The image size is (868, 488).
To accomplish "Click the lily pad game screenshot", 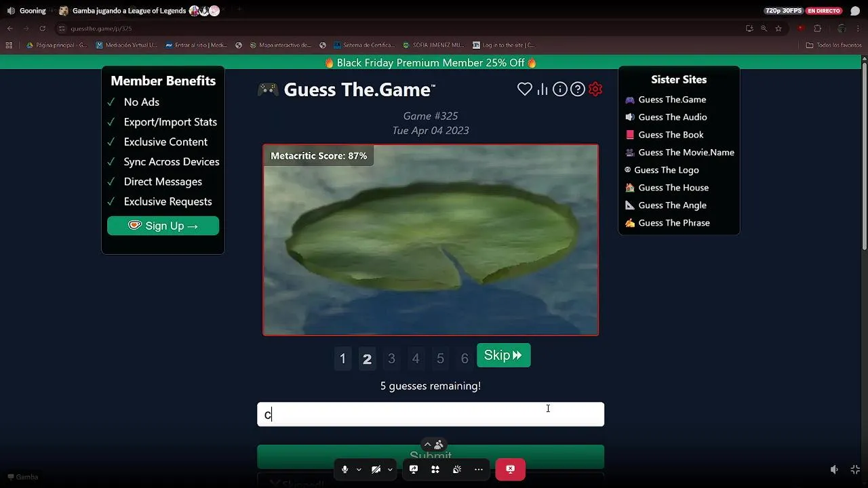I will (x=431, y=240).
